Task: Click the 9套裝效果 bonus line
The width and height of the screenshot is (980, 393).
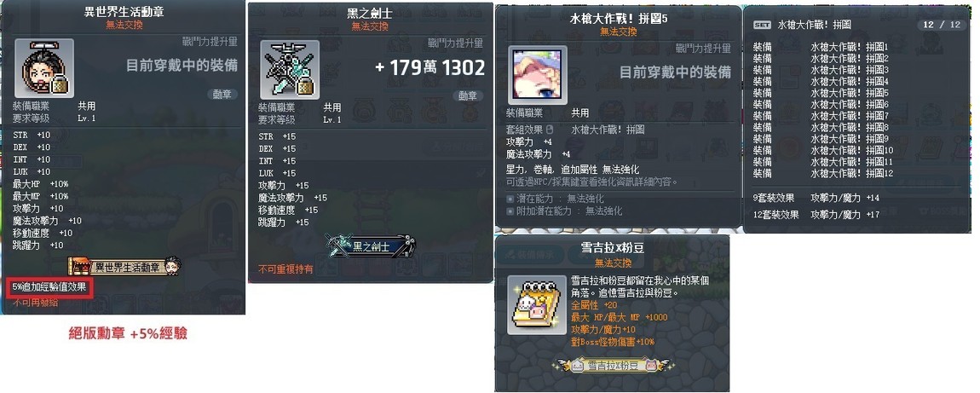Action: pyautogui.click(x=816, y=198)
